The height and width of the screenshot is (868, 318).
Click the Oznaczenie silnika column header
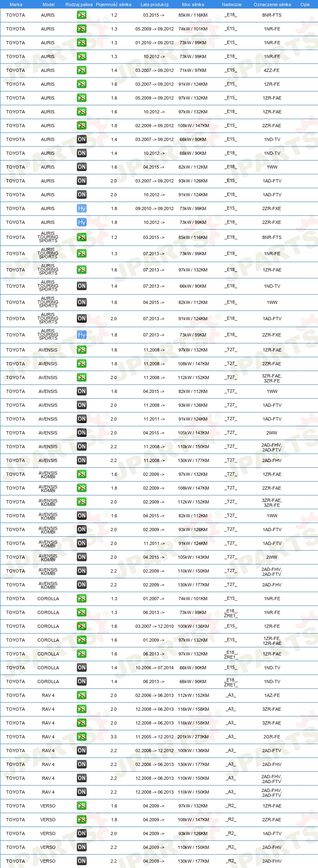272,4
